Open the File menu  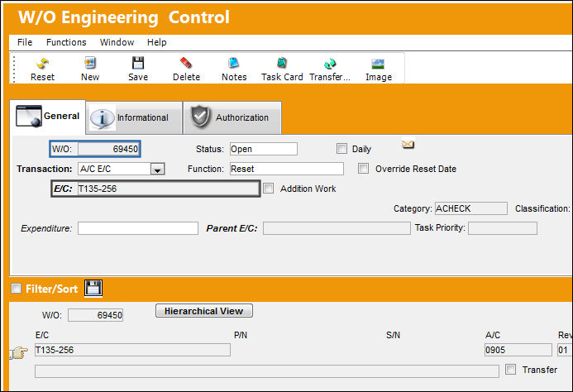[x=25, y=42]
